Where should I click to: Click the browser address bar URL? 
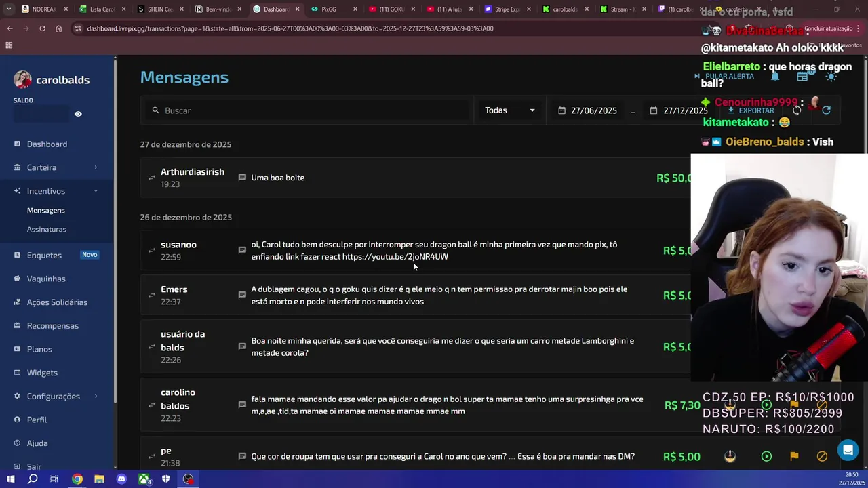(x=290, y=28)
